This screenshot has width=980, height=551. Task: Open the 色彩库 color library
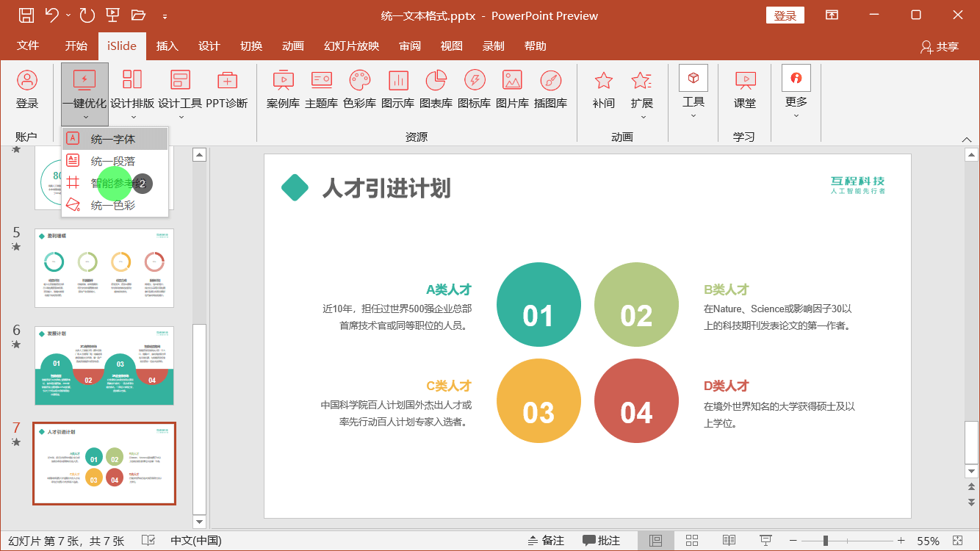pos(359,88)
